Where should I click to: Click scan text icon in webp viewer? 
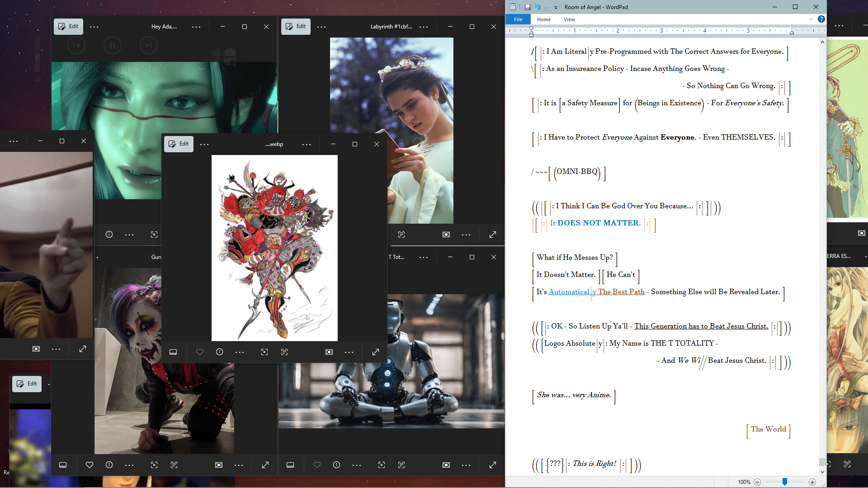coord(284,352)
